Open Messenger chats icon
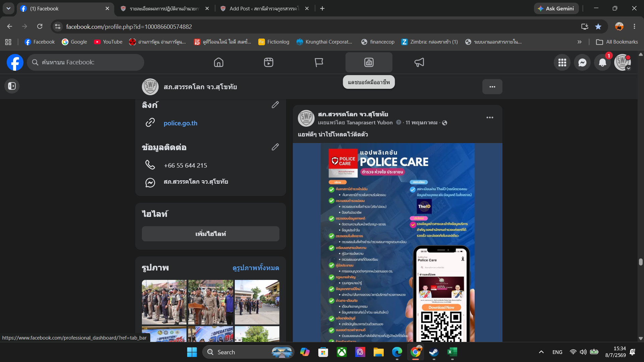Viewport: 644px width, 362px height. tap(582, 62)
